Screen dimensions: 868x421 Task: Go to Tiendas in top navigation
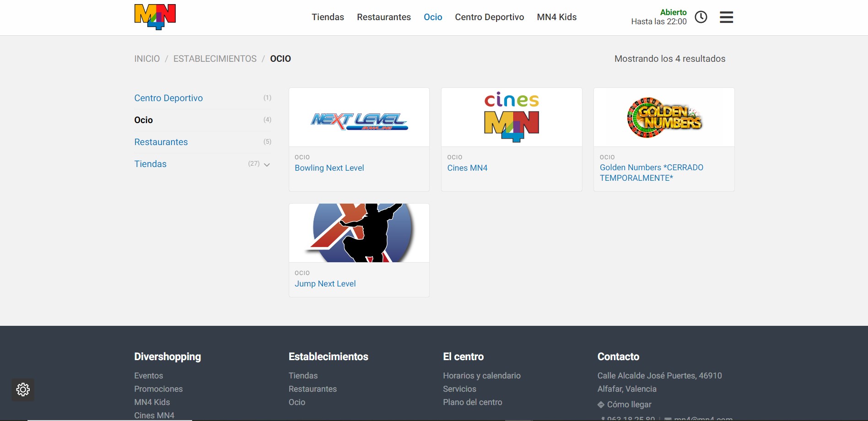tap(328, 17)
